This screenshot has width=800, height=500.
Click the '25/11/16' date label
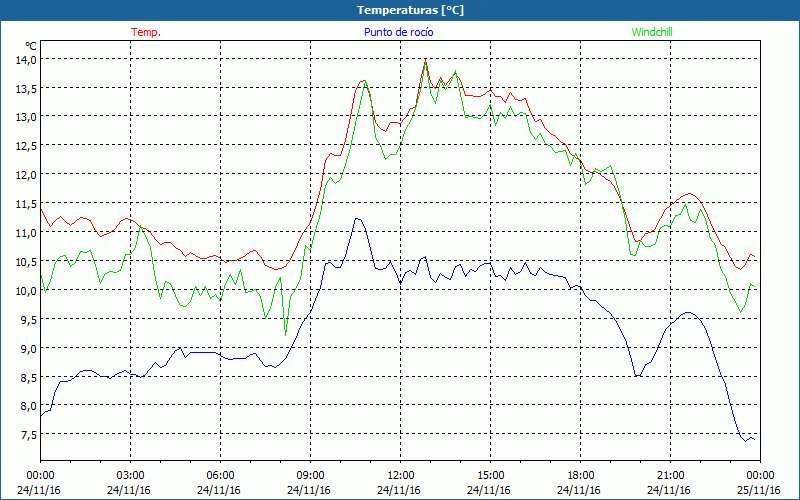(x=759, y=490)
